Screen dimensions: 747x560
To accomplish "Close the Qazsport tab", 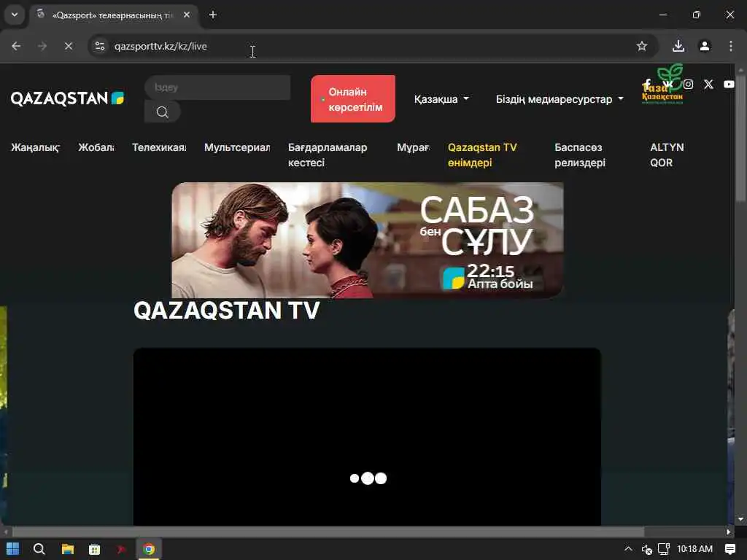I will 187,15.
